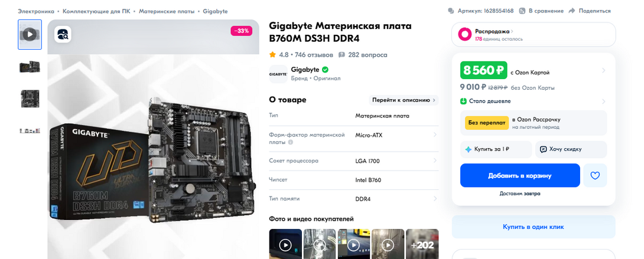Open Материнские платы breadcrumb

[x=167, y=11]
